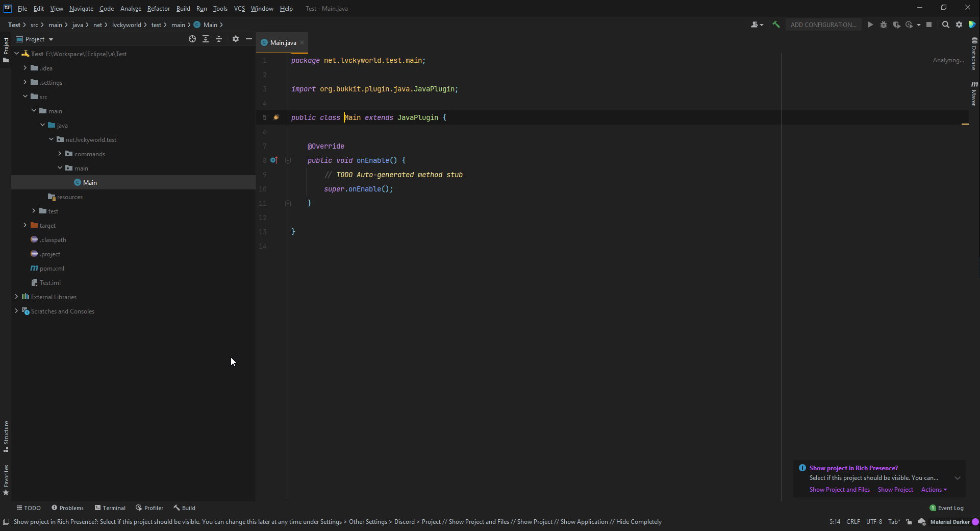This screenshot has width=980, height=531.
Task: Click Add Configuration button
Action: [823, 25]
